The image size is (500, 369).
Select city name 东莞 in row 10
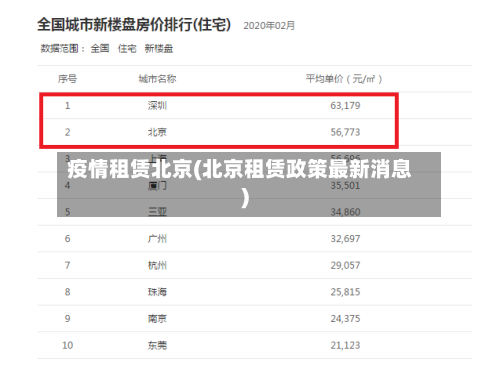(x=157, y=345)
